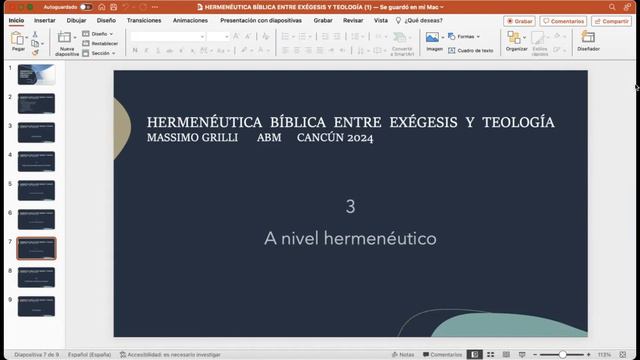Switch to slide sorter view icon
The height and width of the screenshot is (360, 640).
(x=490, y=355)
